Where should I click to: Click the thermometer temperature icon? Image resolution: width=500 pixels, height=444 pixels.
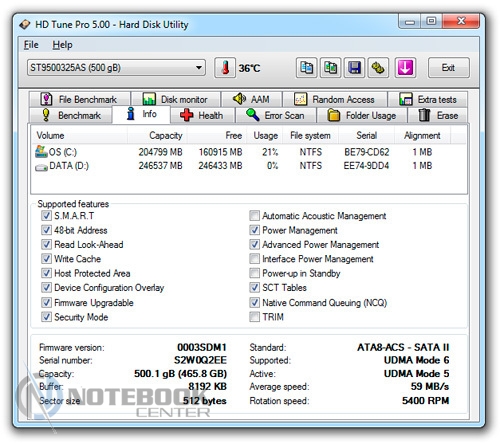[225, 68]
